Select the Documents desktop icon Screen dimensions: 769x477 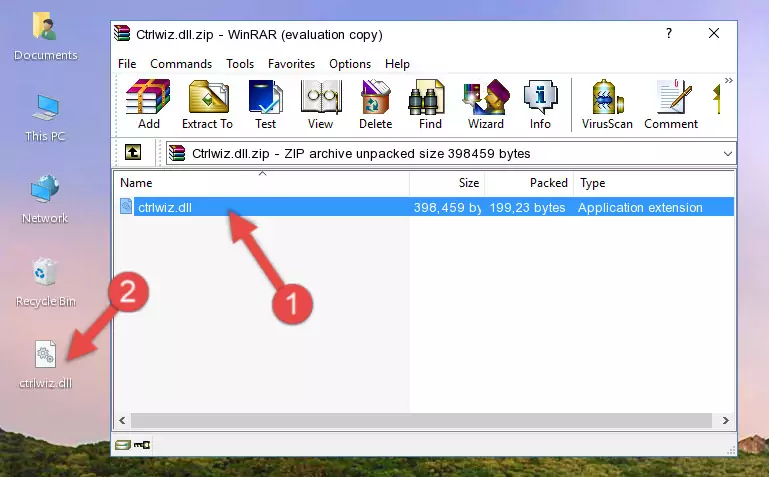tap(45, 37)
